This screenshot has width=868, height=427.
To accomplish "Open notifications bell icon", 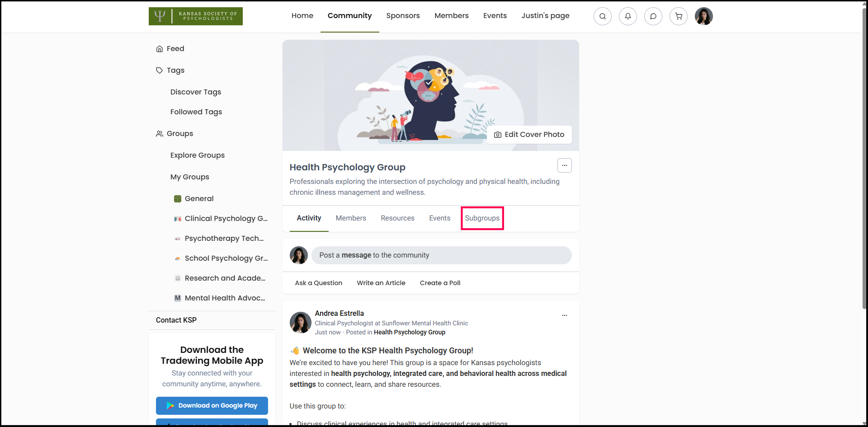I will [x=627, y=16].
